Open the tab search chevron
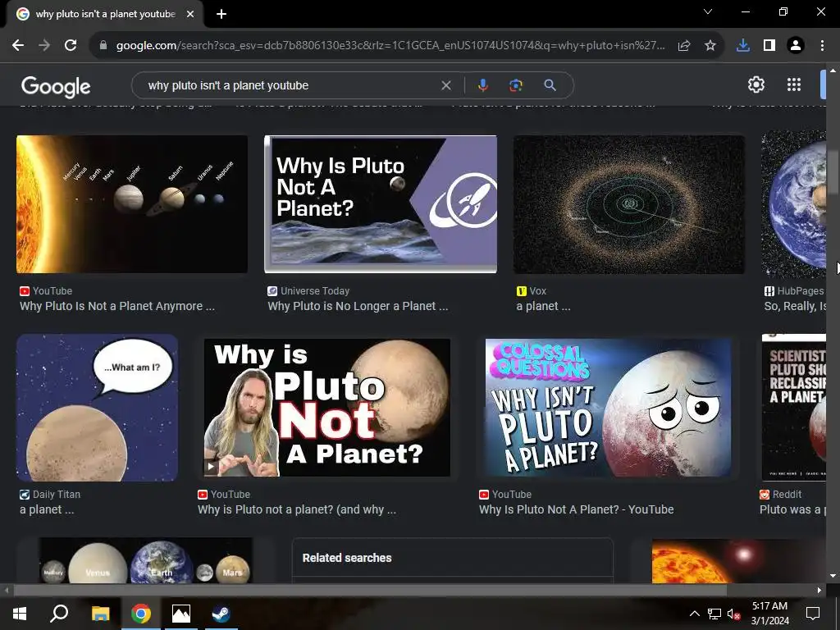Viewport: 840px width, 630px height. coord(708,11)
